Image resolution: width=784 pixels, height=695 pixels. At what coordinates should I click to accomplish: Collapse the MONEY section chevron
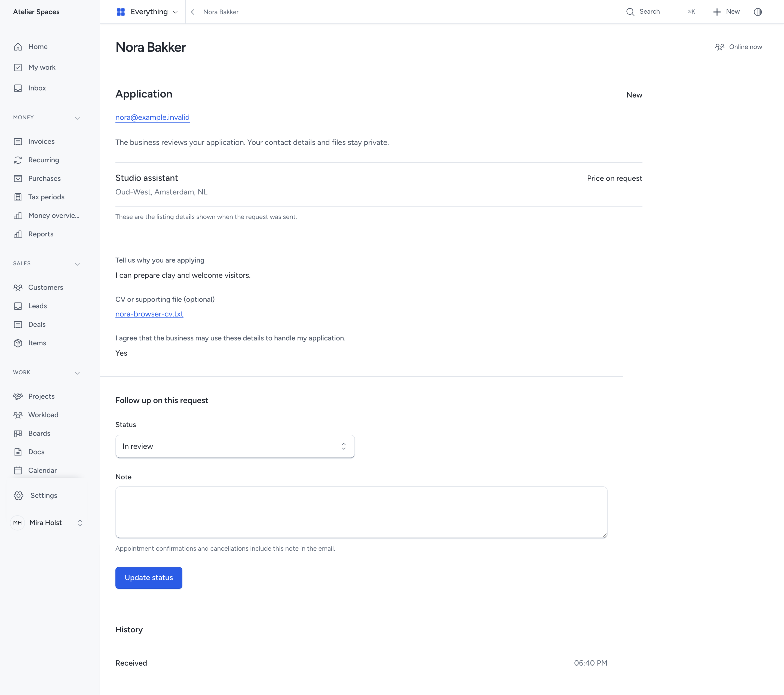(77, 118)
